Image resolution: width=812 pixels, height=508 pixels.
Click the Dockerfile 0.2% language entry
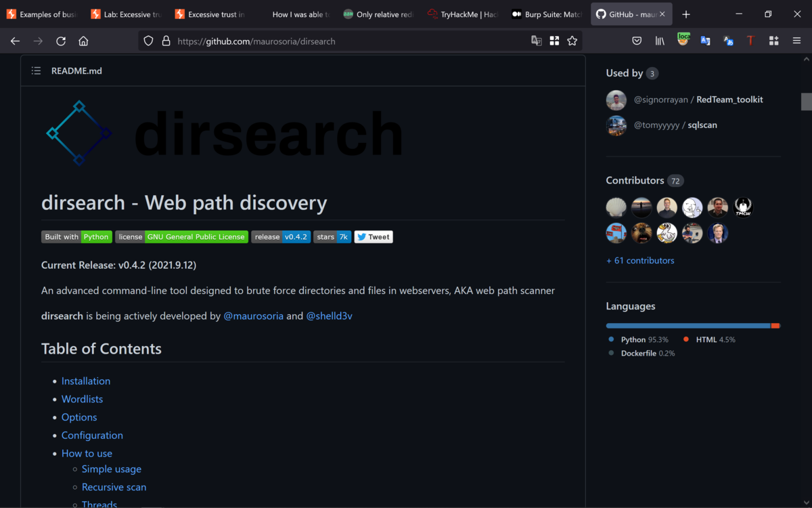coord(641,354)
